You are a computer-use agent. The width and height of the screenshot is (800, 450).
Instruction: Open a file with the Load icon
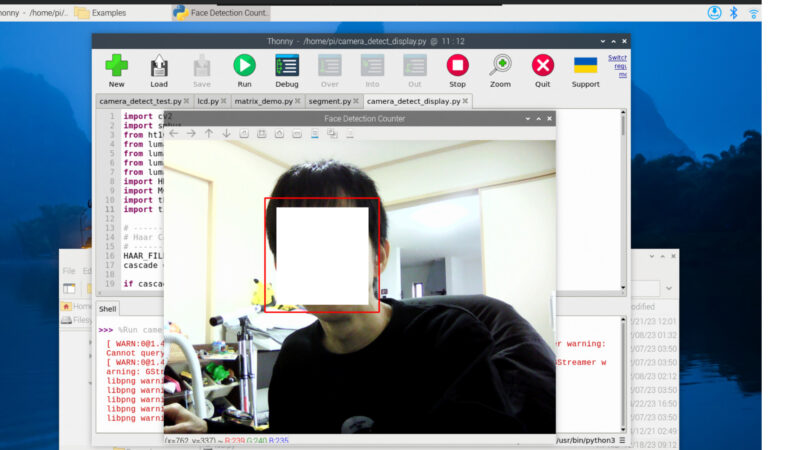(x=159, y=67)
